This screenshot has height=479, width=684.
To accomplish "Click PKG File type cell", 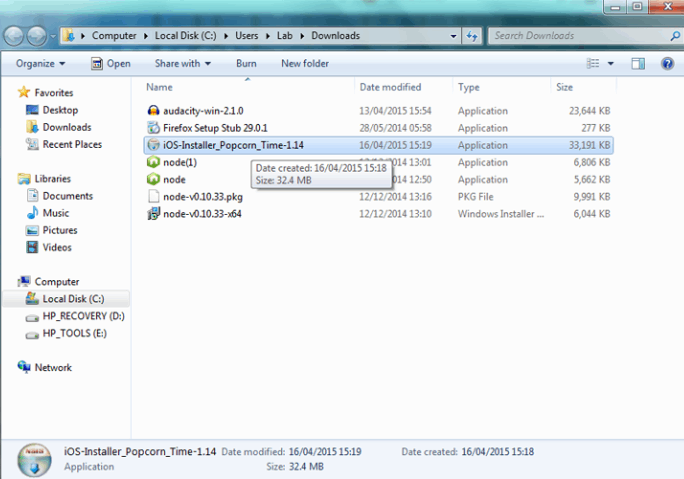I will click(x=475, y=197).
